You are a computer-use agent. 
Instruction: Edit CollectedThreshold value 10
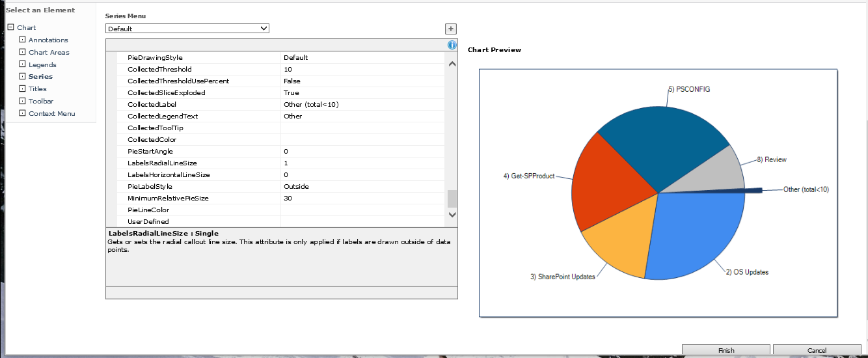pyautogui.click(x=362, y=69)
